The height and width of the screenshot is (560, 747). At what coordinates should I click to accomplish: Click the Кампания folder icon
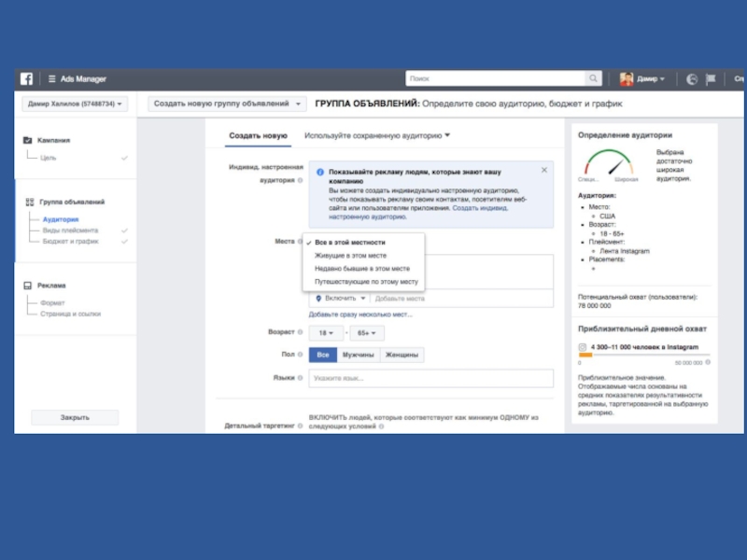click(28, 140)
